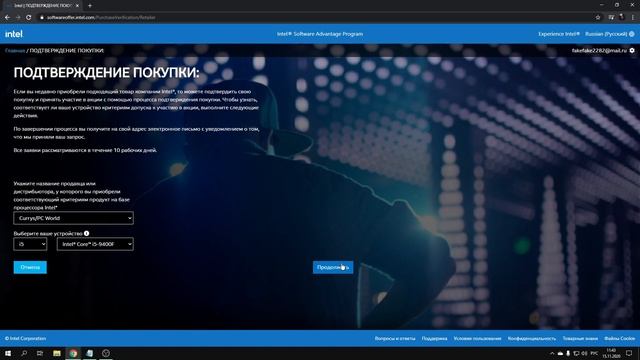Viewport: 640px width, 360px height.
Task: Open a new browser tab with plus
Action: tap(90, 6)
